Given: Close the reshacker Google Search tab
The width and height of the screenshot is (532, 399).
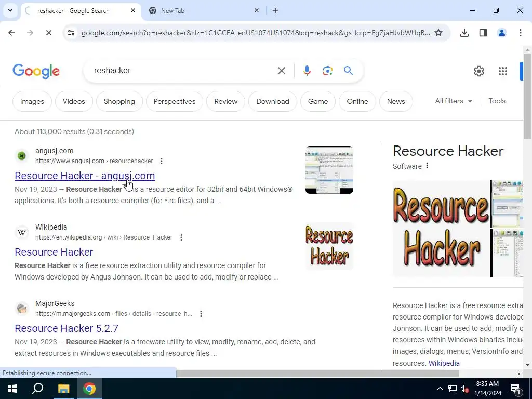Looking at the screenshot, I should [x=133, y=11].
